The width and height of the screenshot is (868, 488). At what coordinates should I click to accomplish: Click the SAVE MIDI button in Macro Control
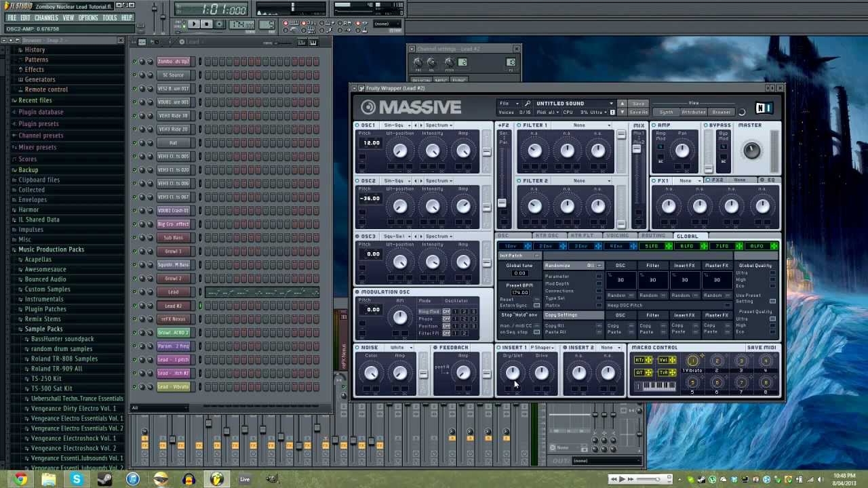761,348
